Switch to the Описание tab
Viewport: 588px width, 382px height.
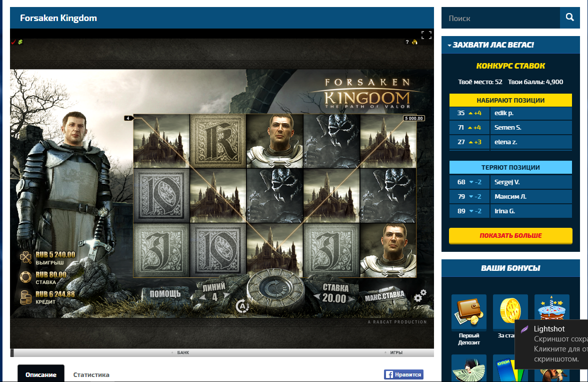[x=41, y=373]
